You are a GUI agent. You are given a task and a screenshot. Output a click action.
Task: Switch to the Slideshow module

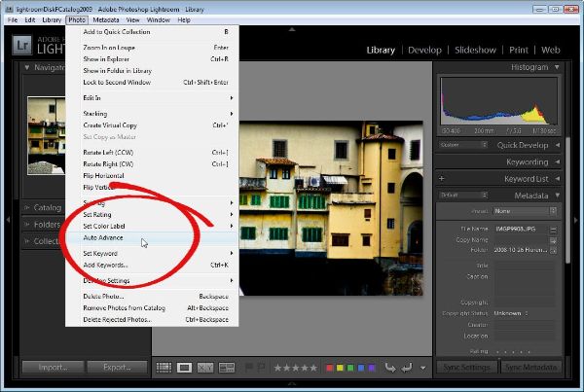click(x=475, y=50)
